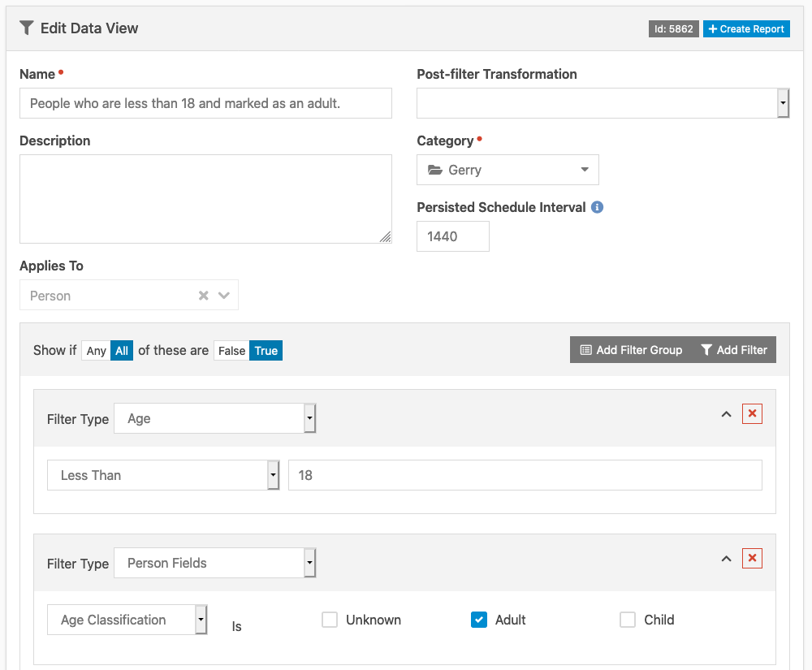Click the Add Filter button
Image resolution: width=812 pixels, height=670 pixels.
(734, 350)
